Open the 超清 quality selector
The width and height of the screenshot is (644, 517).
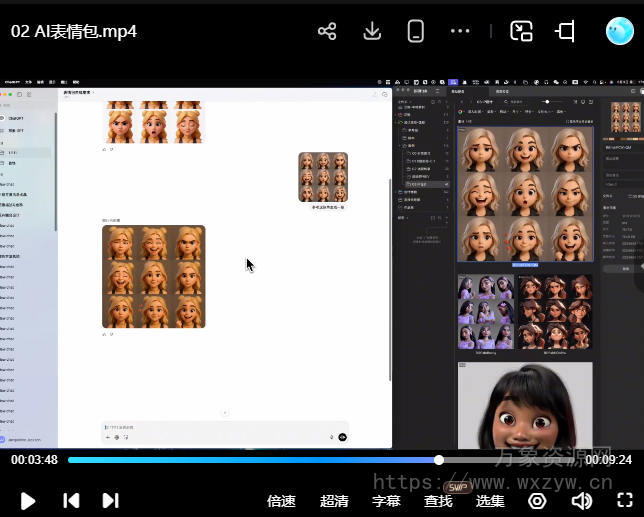tap(334, 501)
